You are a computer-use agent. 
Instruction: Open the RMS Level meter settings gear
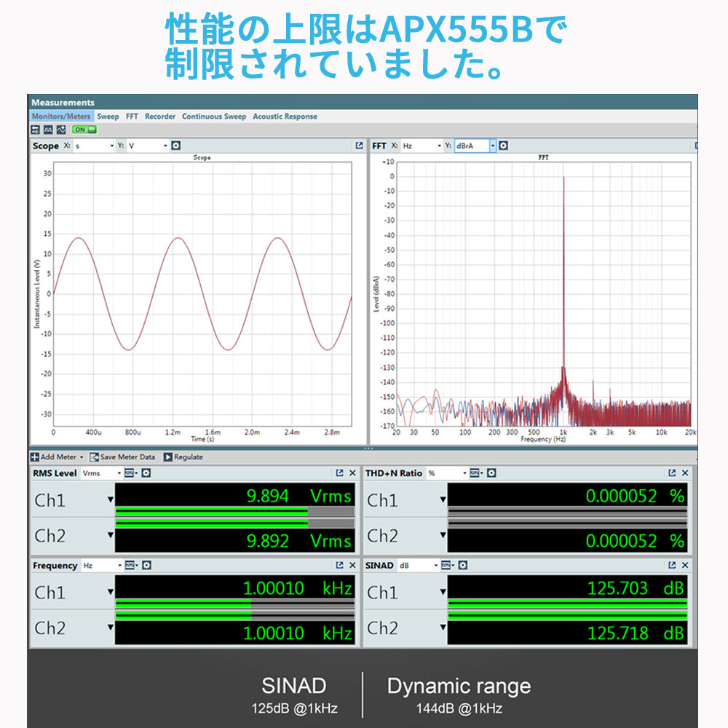click(x=146, y=473)
